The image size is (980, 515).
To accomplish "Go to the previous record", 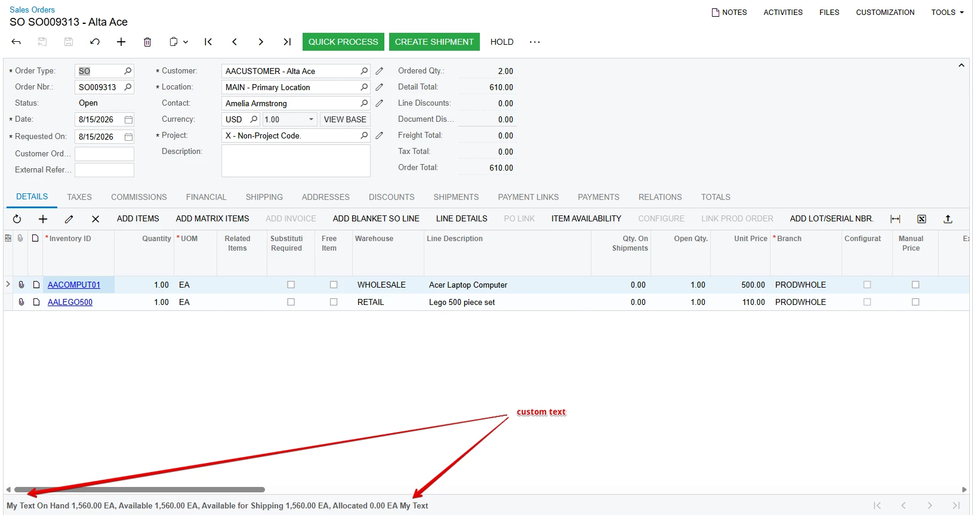I will click(235, 42).
